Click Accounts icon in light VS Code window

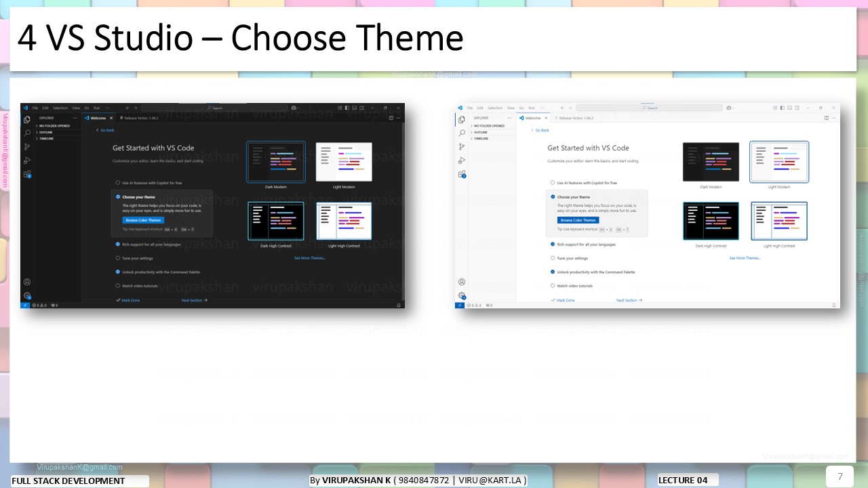[x=462, y=282]
